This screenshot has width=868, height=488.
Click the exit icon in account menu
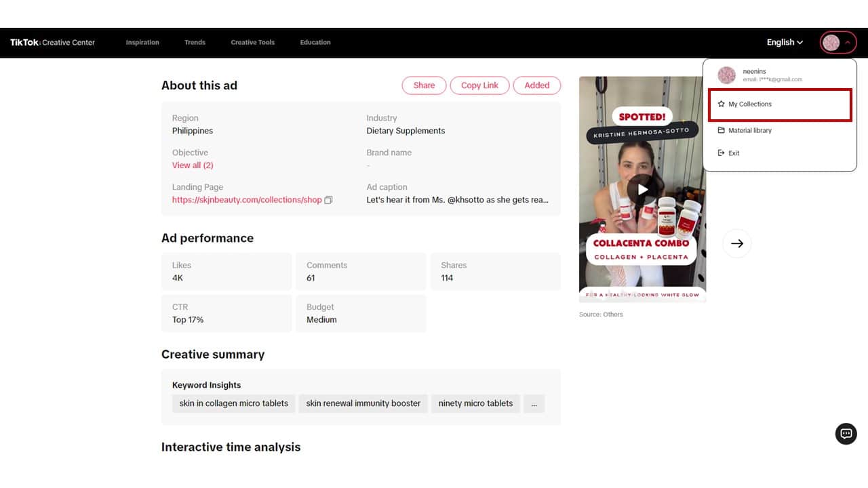722,153
